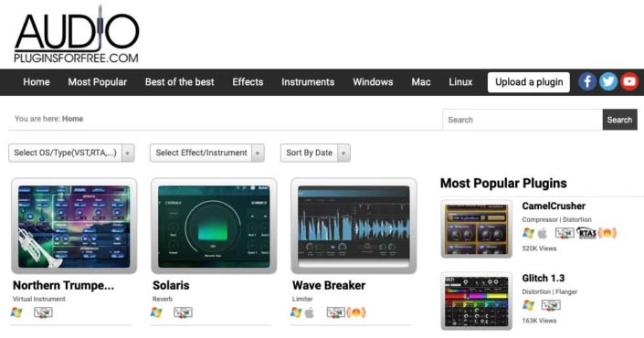Screen dimensions: 644x338
Task: Click 'Limiter' category under Wave Breaker
Action: click(302, 299)
